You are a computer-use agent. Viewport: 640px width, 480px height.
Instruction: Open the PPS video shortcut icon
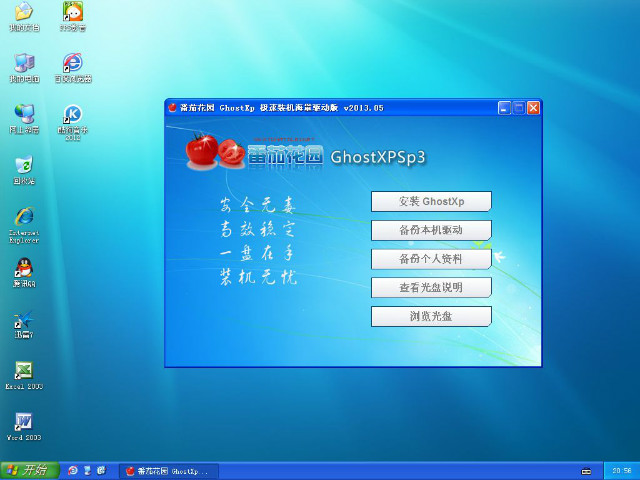(x=73, y=17)
